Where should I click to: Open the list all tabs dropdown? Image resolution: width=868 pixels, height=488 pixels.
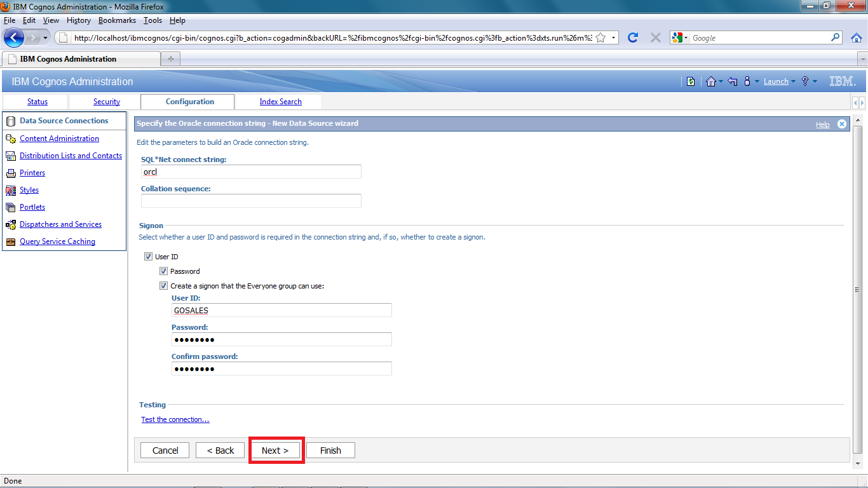862,59
